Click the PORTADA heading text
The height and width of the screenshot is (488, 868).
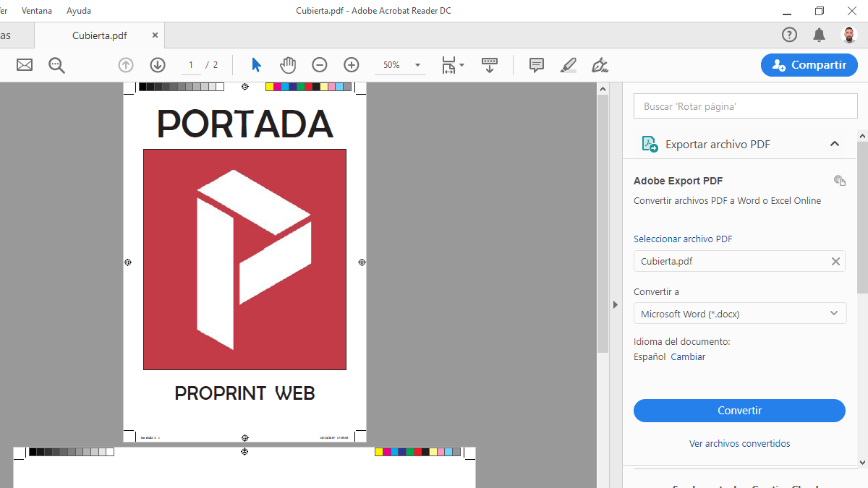tap(245, 124)
